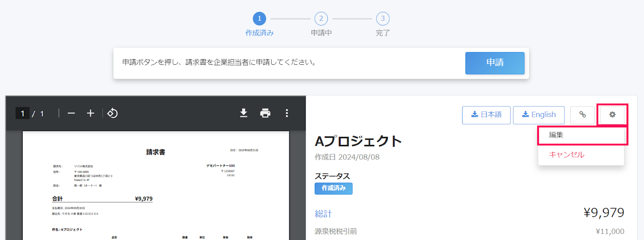Click the Aプロジェクト heading

tap(359, 141)
